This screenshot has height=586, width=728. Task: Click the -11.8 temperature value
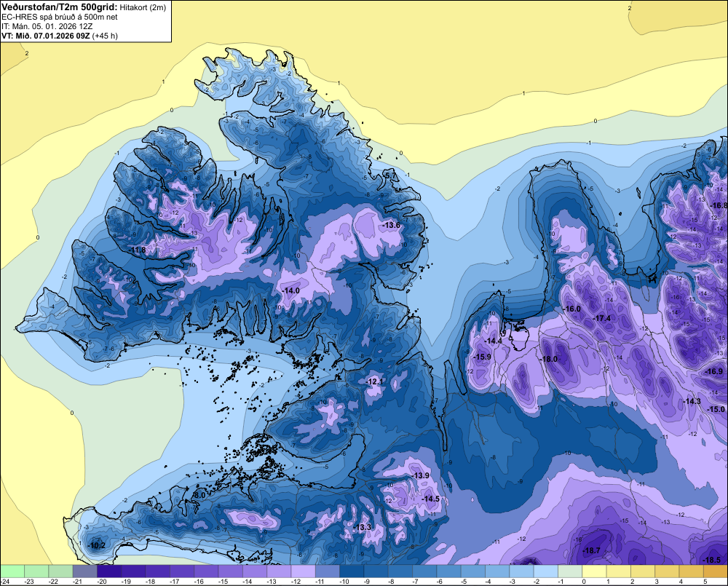pyautogui.click(x=137, y=250)
